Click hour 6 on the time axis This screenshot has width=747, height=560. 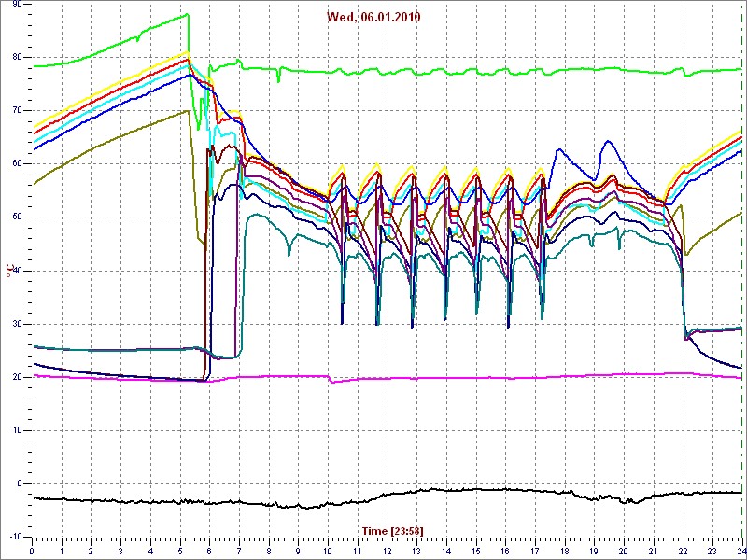click(209, 550)
